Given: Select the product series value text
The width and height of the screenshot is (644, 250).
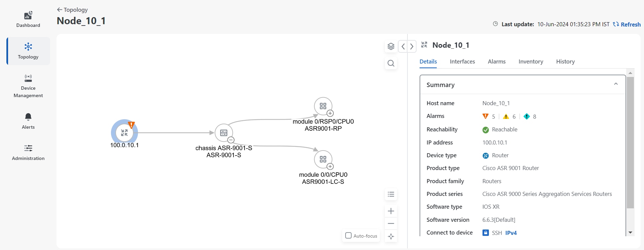Looking at the screenshot, I should pyautogui.click(x=547, y=194).
